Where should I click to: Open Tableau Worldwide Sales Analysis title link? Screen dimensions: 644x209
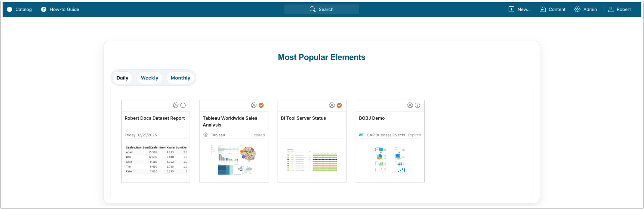pyautogui.click(x=230, y=121)
